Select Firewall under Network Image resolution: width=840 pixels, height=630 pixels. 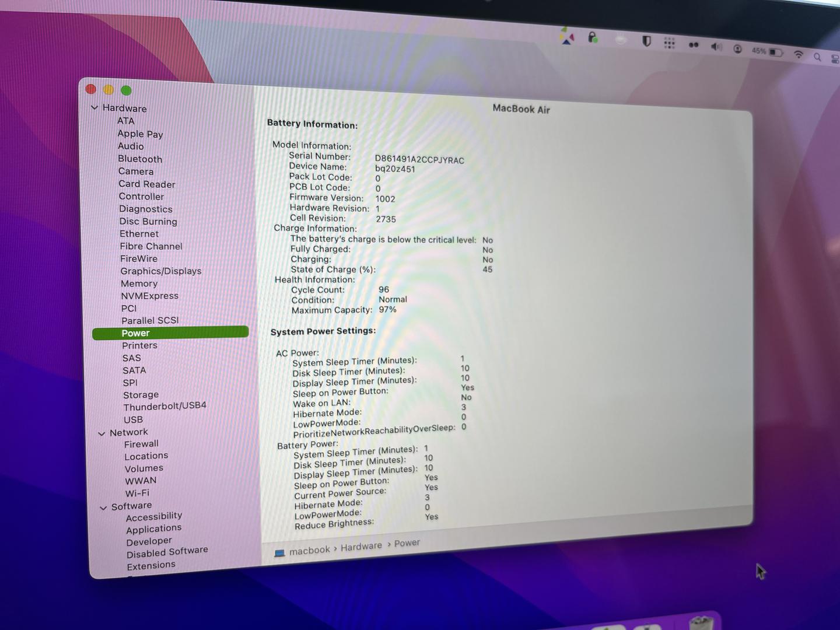(x=141, y=444)
